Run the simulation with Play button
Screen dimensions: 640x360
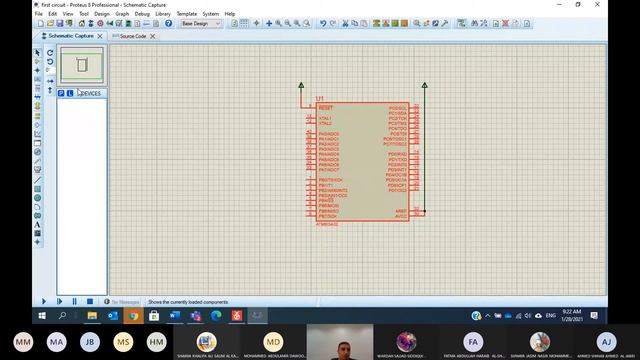coord(44,302)
